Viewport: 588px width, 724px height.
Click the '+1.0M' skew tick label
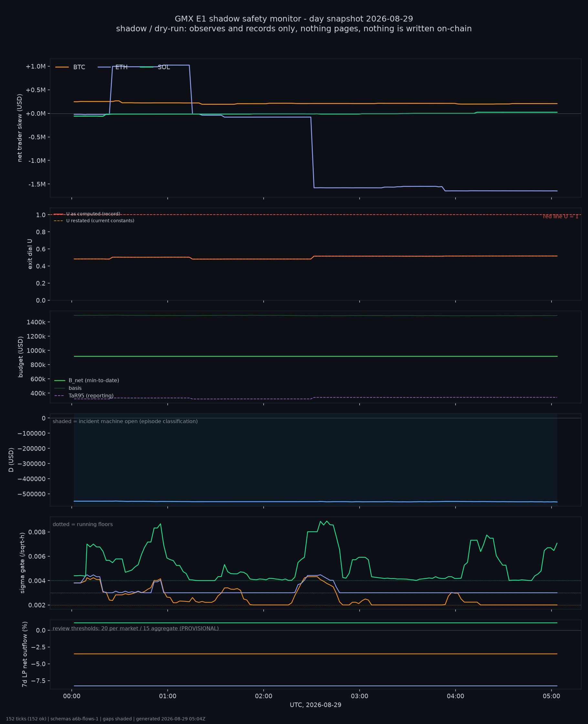[x=36, y=66]
